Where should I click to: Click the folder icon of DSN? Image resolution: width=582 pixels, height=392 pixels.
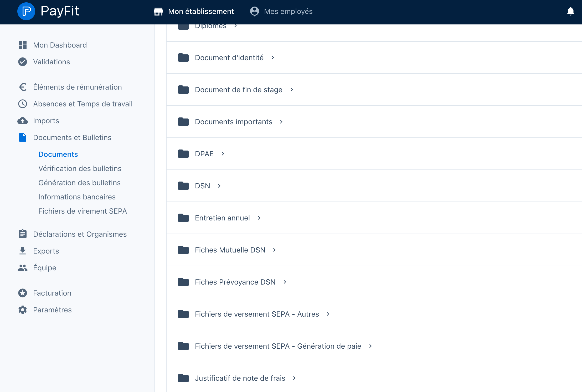[x=183, y=186]
